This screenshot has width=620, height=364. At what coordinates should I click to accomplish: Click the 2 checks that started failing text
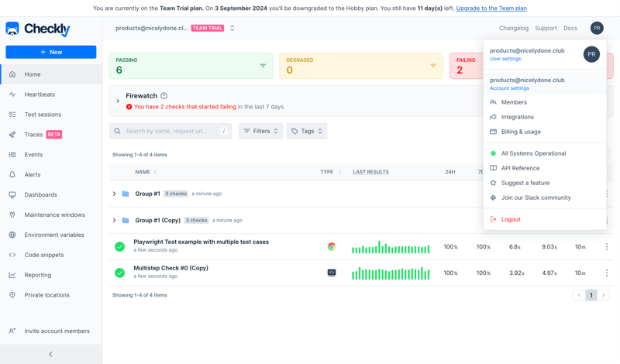click(185, 107)
